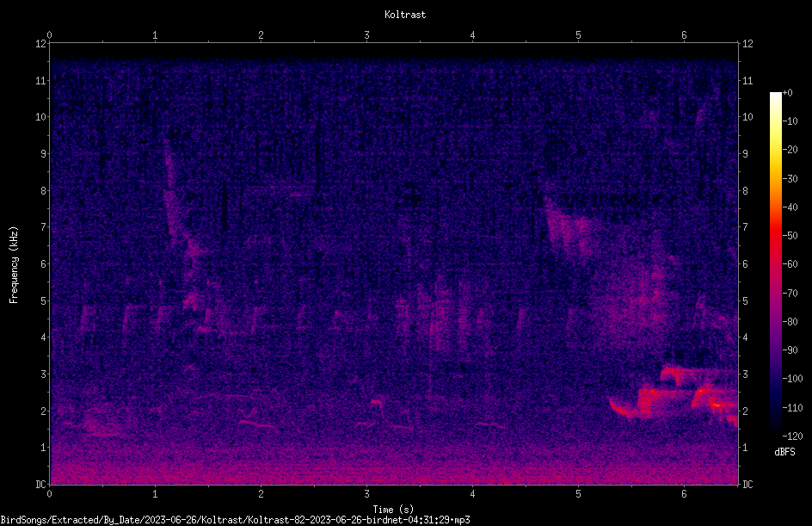Select the 3 second tick on top axis

(x=366, y=35)
